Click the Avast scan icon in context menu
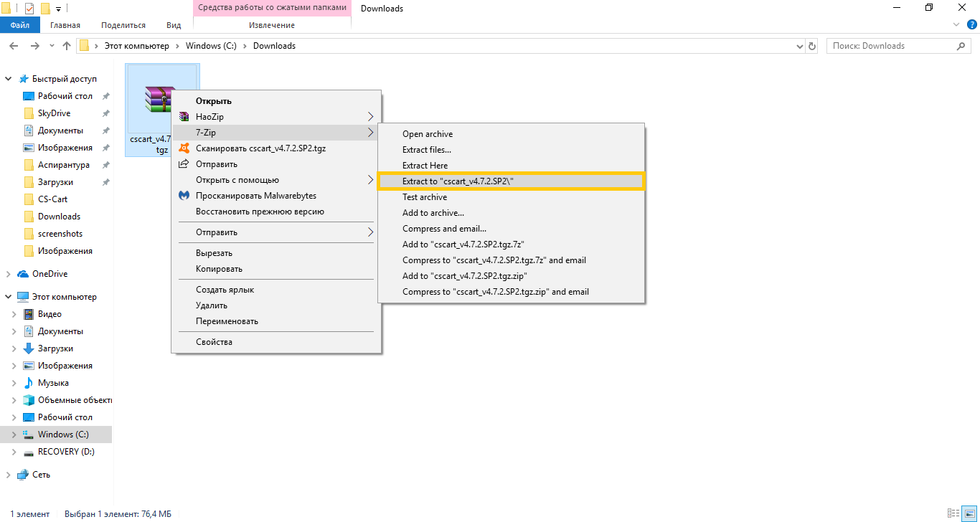 click(184, 148)
